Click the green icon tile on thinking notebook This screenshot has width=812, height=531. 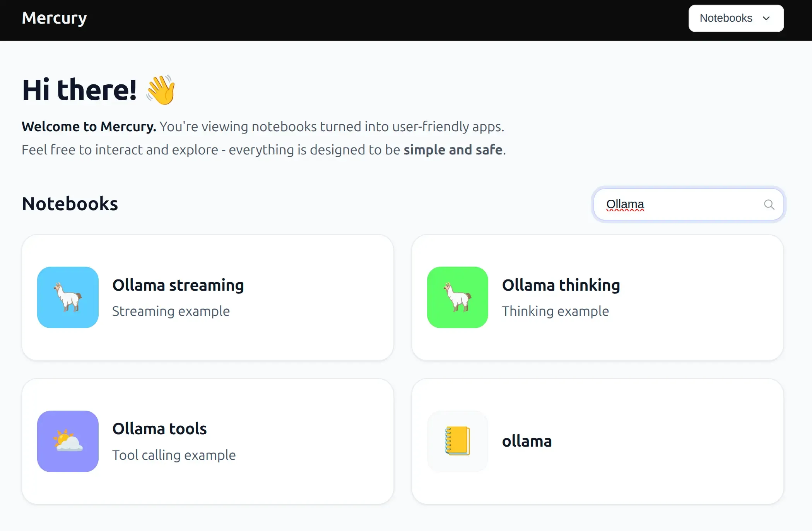[x=457, y=297]
